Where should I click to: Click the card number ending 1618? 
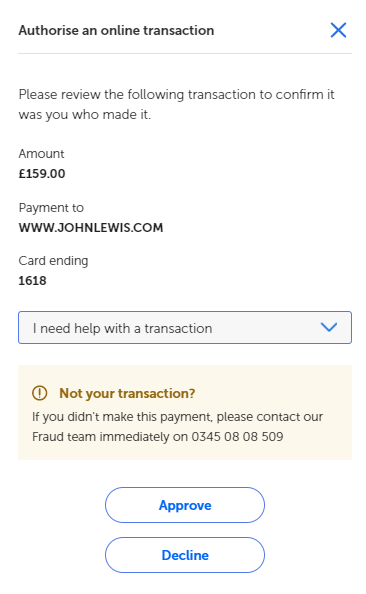[x=33, y=281]
